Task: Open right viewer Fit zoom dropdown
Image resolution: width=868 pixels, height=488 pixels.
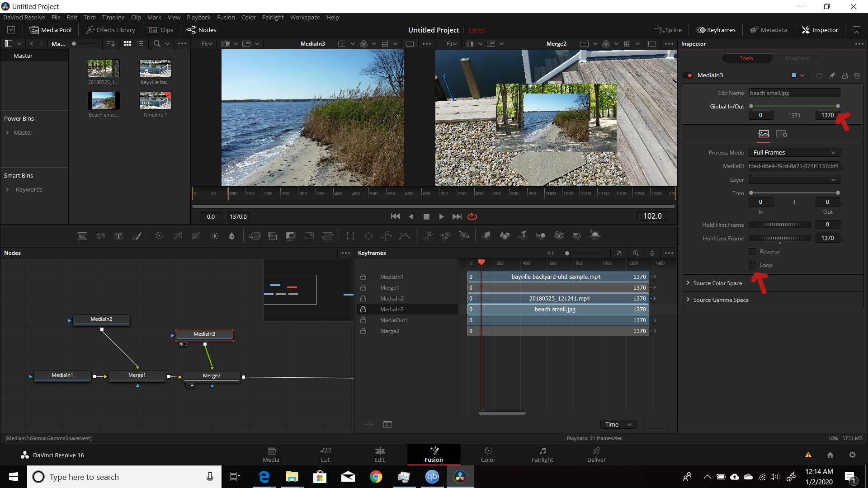Action: (x=452, y=43)
